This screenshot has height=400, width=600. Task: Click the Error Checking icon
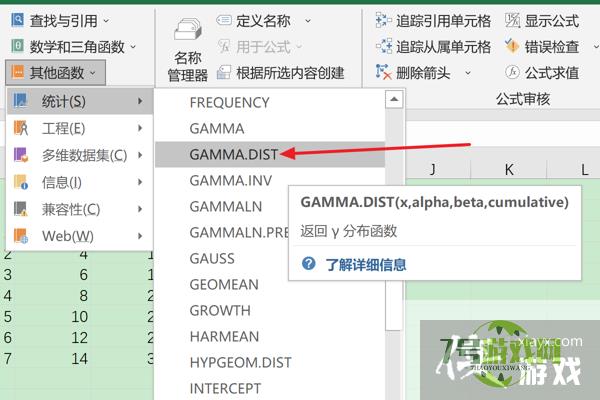click(513, 46)
